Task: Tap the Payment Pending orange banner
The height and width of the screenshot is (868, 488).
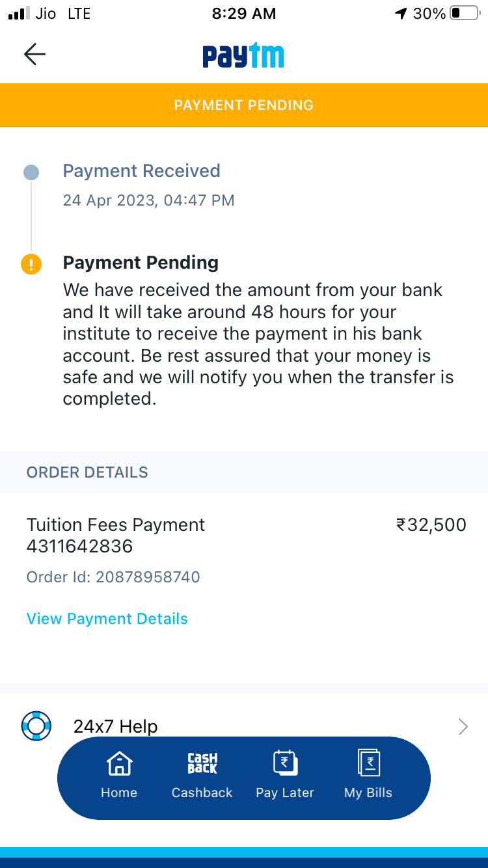Action: pos(244,105)
